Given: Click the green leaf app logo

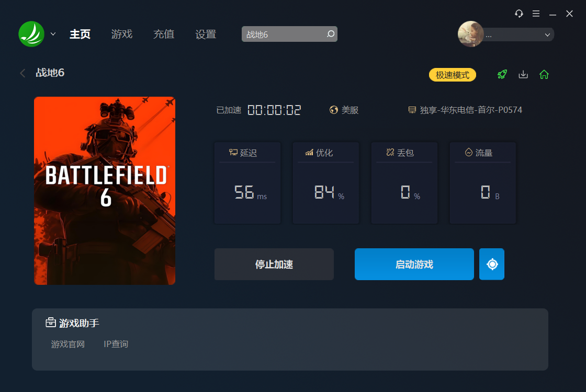Looking at the screenshot, I should click(31, 34).
